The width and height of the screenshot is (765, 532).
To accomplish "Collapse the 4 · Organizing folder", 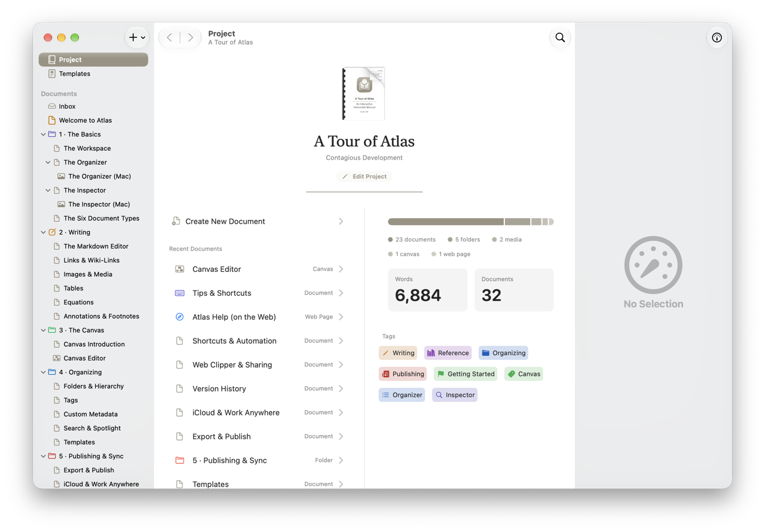I will (43, 372).
